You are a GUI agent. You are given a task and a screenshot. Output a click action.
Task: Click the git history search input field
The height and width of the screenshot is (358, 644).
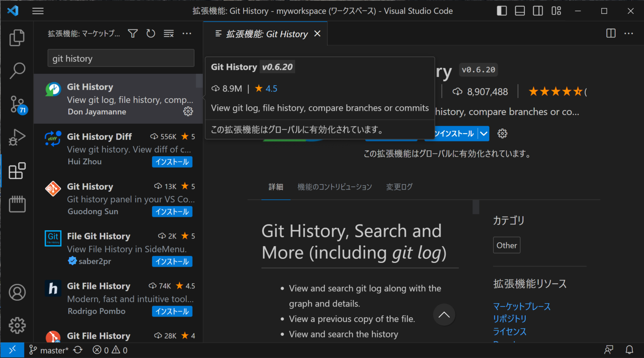tap(120, 58)
